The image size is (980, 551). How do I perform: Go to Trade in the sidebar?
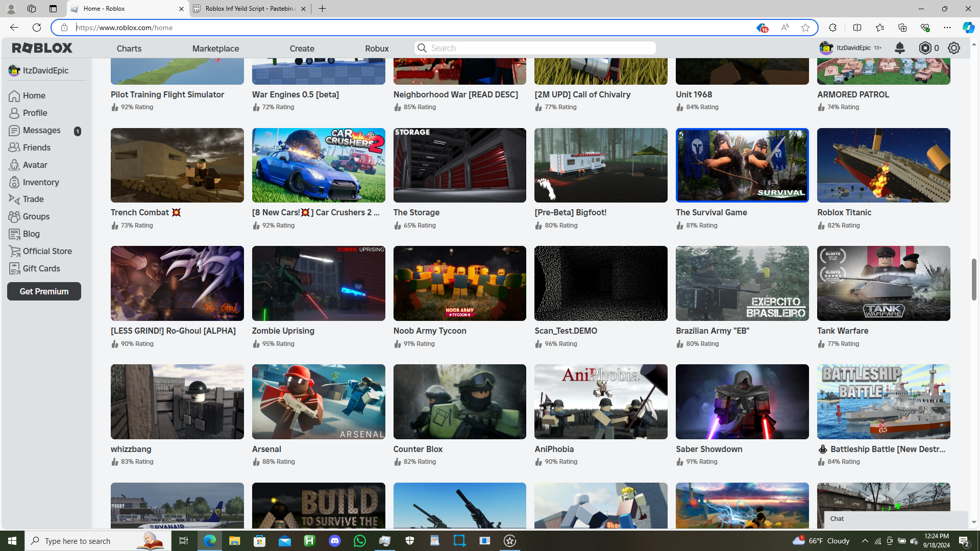tap(33, 199)
